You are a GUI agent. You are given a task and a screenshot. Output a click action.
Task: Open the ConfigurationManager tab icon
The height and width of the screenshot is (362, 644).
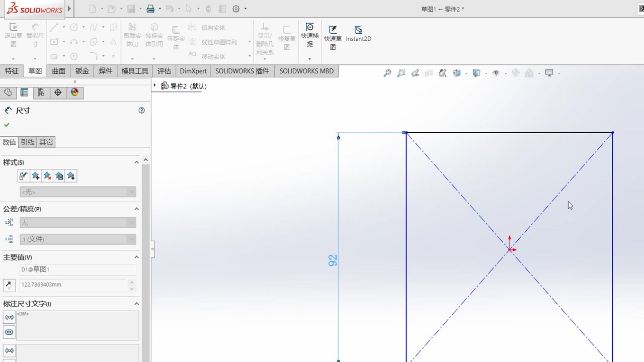(41, 93)
